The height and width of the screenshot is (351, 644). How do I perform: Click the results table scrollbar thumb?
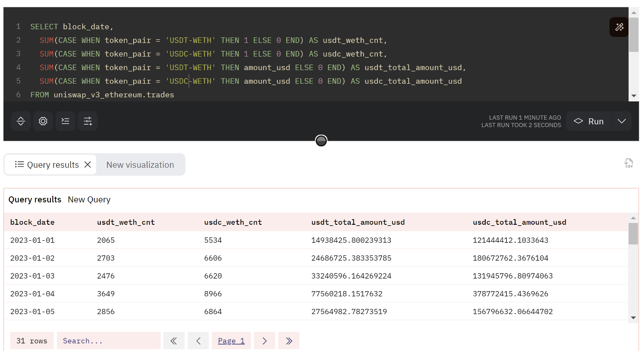click(633, 234)
